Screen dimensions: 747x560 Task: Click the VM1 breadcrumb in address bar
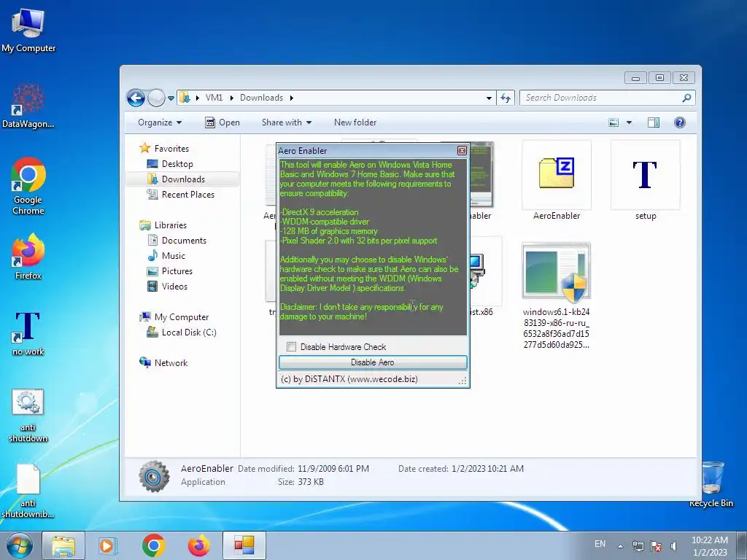(x=214, y=98)
